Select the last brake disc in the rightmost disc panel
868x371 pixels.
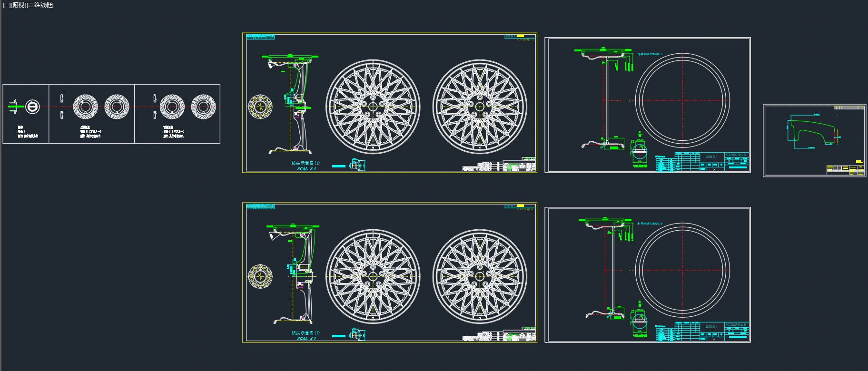[x=204, y=107]
